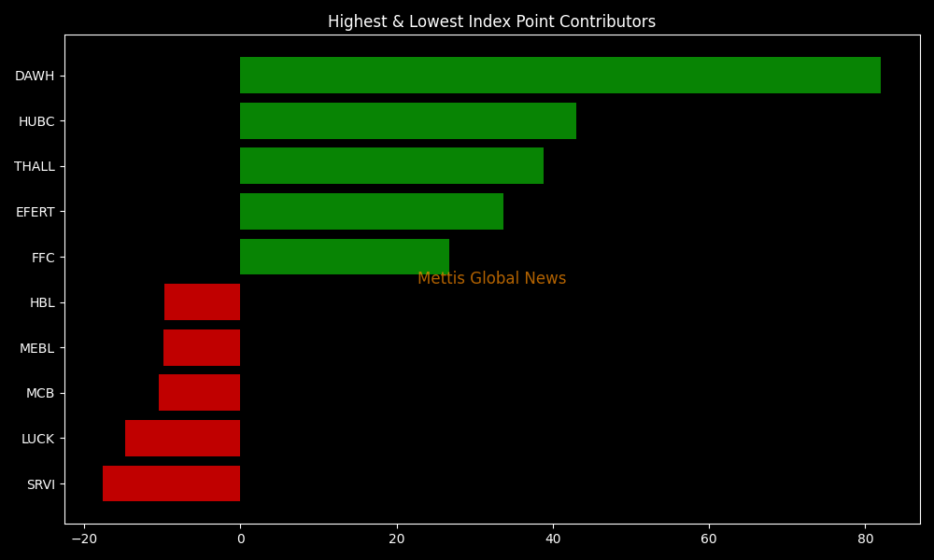Select the green HUBC bar

click(408, 120)
